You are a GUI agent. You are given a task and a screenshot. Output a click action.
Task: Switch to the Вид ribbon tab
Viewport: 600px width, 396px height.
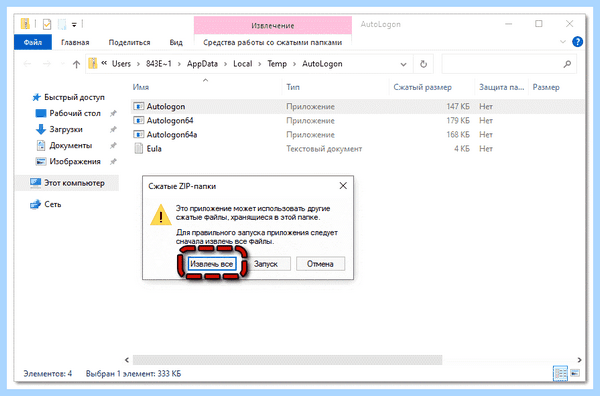pyautogui.click(x=176, y=42)
